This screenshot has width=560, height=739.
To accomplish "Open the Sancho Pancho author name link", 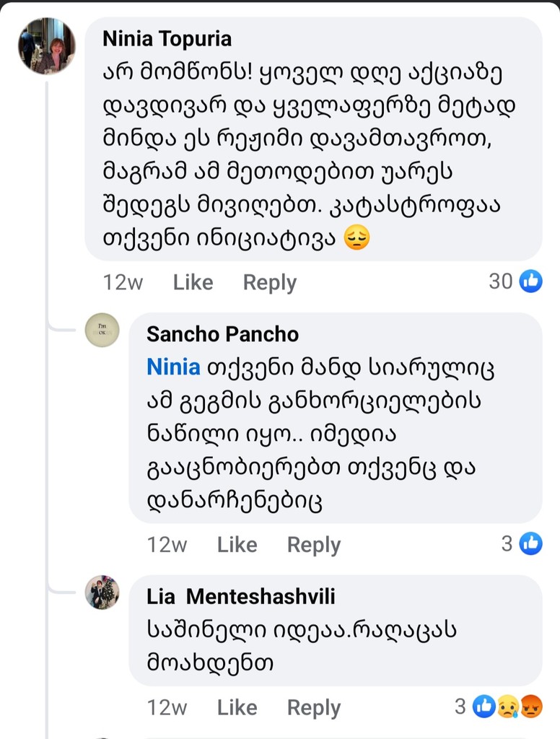I will [x=222, y=333].
